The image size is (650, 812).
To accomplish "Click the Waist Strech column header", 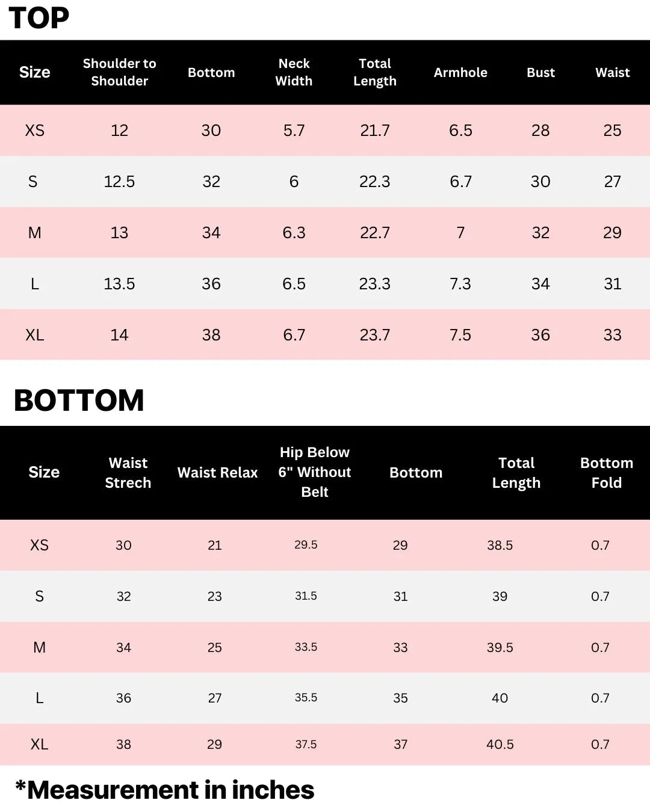I will pyautogui.click(x=128, y=473).
